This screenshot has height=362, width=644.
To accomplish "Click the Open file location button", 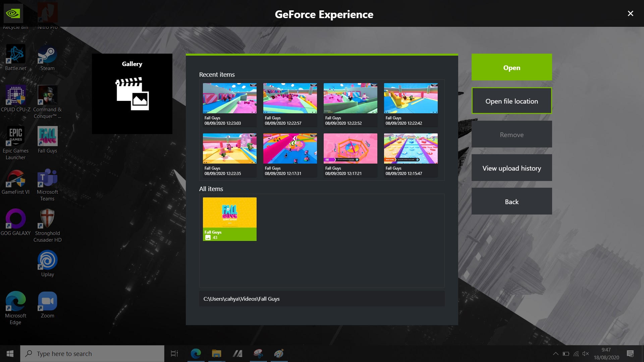I will coord(512,101).
